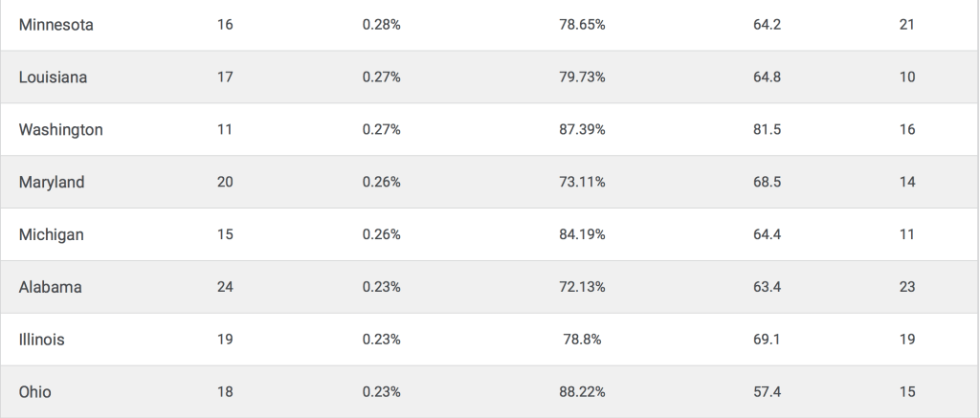
Task: Select the 57.4 value in Ohio row
Action: point(768,391)
